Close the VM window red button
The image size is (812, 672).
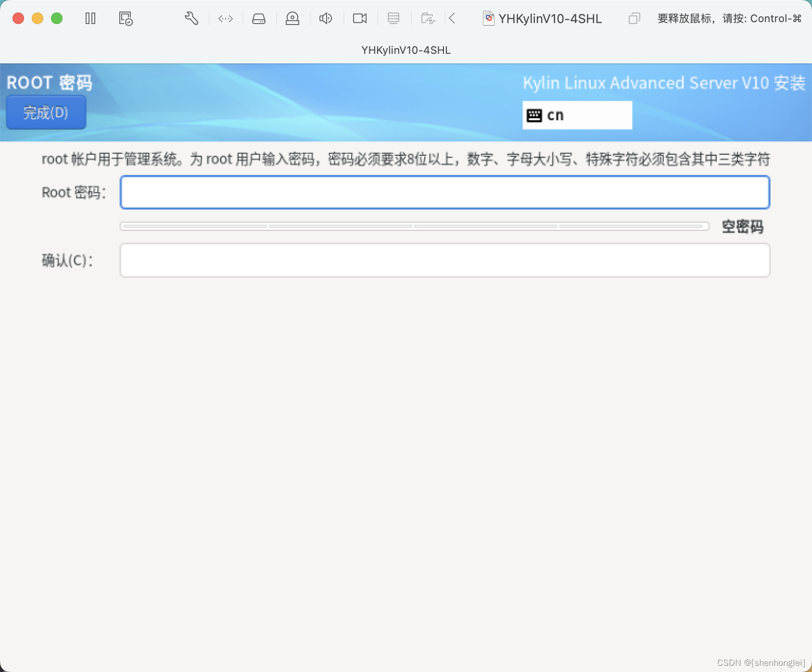pyautogui.click(x=18, y=19)
